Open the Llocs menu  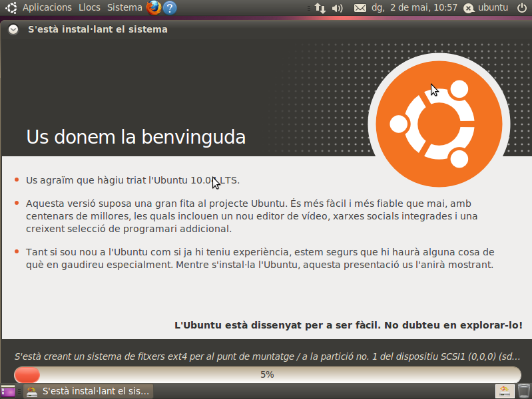(89, 7)
